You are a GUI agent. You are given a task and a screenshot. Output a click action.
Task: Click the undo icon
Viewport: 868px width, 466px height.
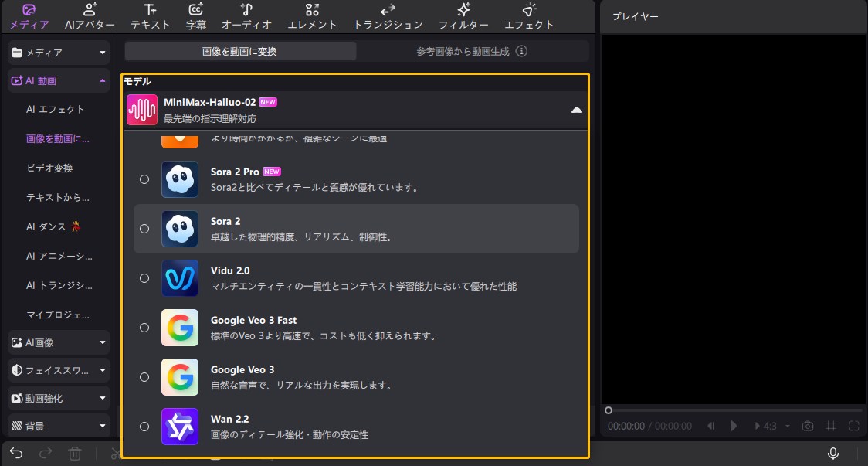(15, 454)
